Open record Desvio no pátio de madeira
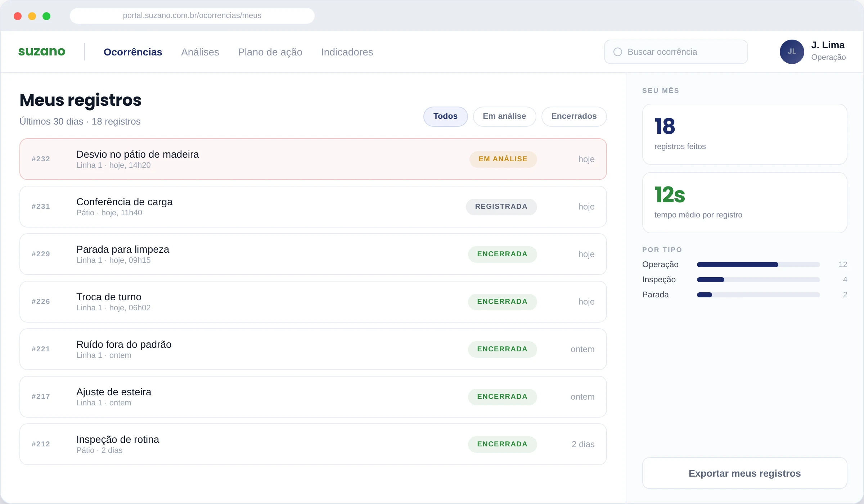Viewport: 864px width, 504px height. click(x=313, y=159)
